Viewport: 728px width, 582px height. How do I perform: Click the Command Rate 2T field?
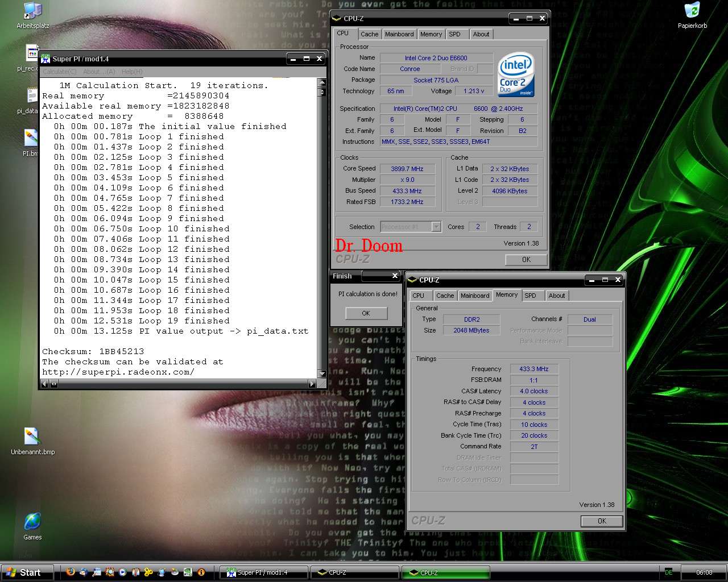(x=534, y=447)
